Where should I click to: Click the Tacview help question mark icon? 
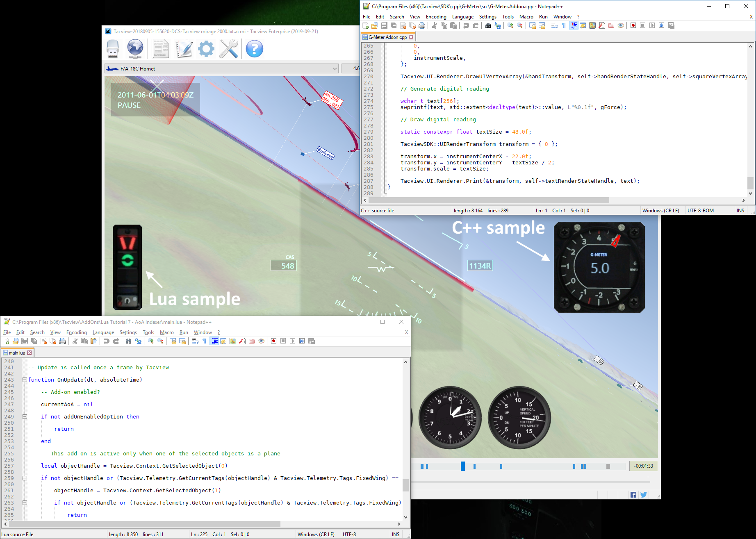click(x=254, y=49)
